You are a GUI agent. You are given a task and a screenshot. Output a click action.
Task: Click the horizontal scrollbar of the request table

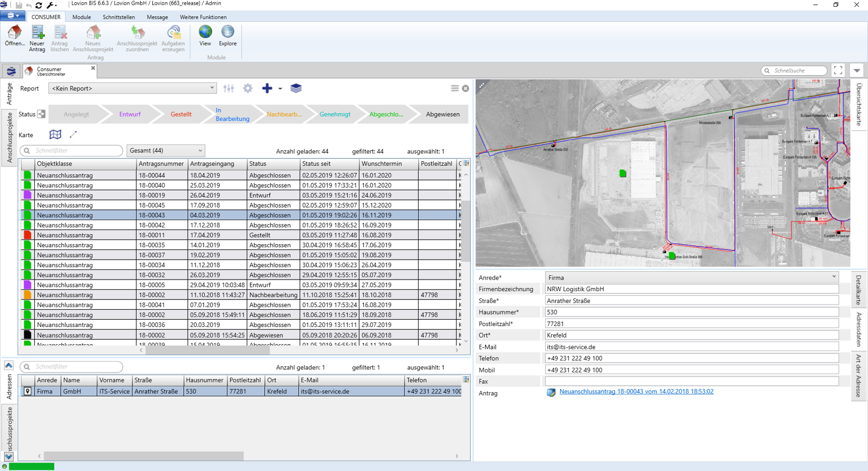tap(208, 351)
